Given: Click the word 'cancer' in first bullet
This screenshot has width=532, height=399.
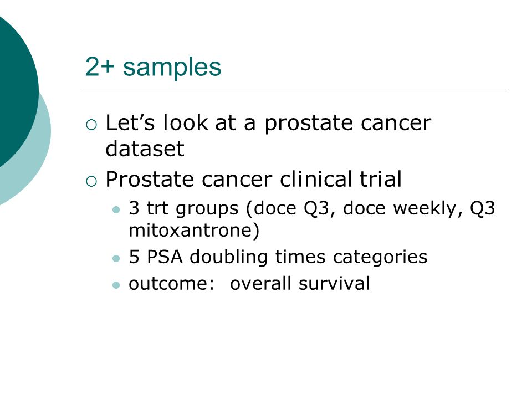Looking at the screenshot, I should coord(396,123).
